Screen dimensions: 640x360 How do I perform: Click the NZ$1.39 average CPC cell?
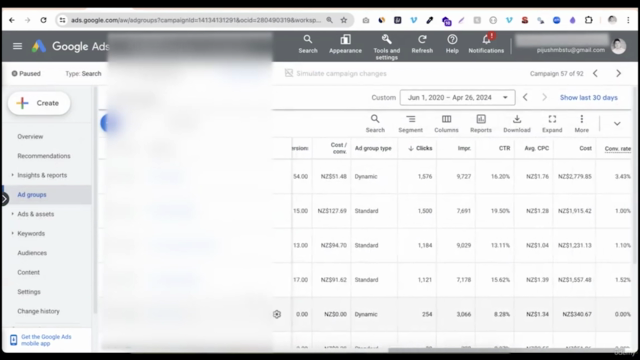pos(537,280)
